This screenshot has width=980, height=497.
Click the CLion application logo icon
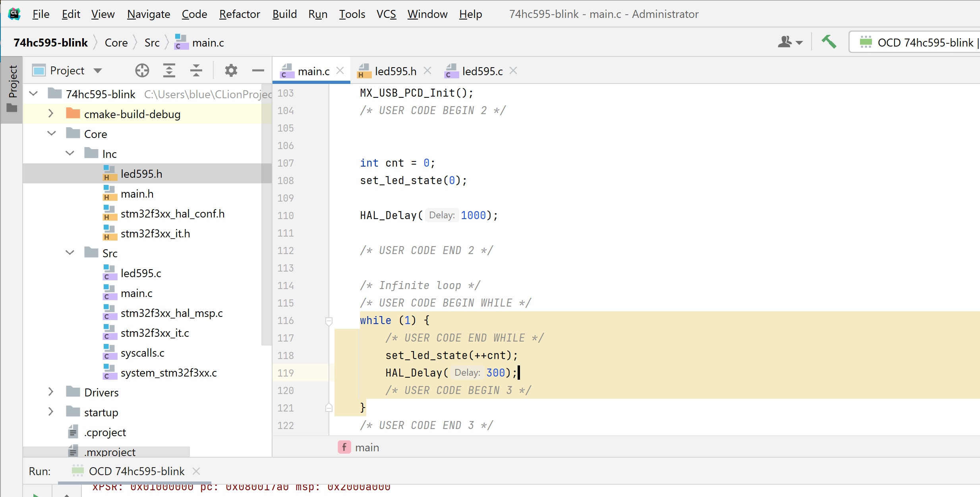click(14, 14)
